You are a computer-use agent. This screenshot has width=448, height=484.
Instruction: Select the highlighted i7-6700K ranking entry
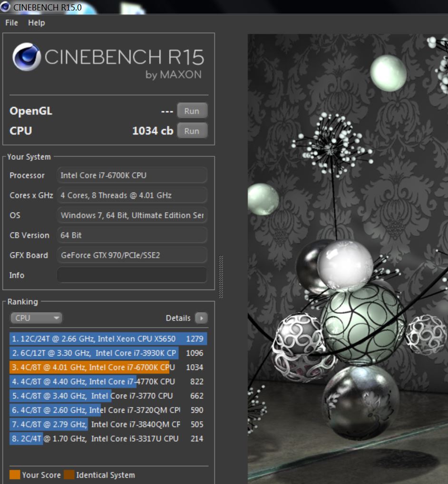coord(108,368)
